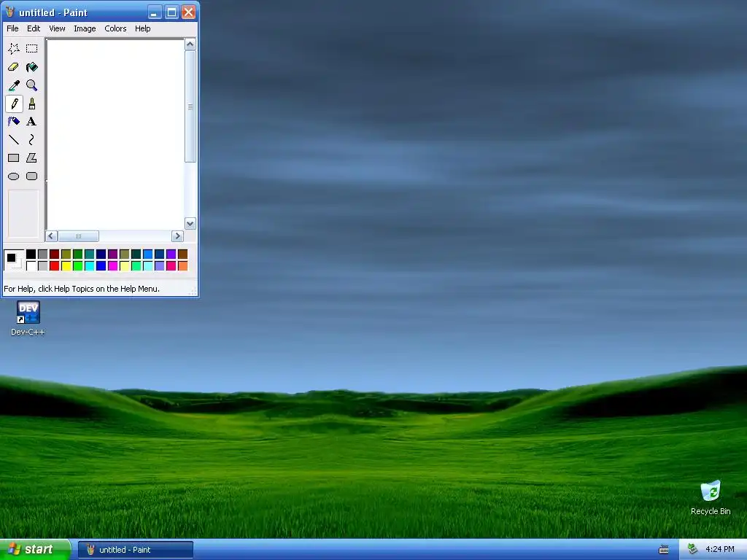Choose the Polygon tool
This screenshot has height=560, width=747.
click(x=32, y=158)
